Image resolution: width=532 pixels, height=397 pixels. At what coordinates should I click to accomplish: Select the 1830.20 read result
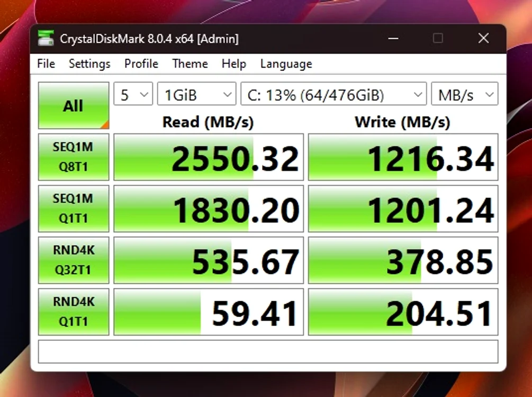point(209,209)
